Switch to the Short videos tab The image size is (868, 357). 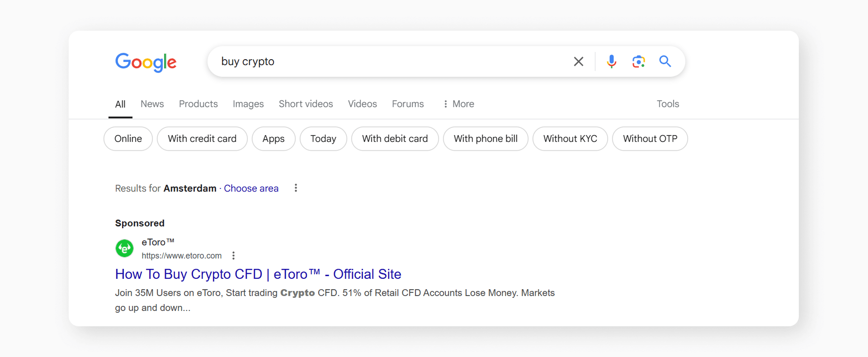(x=306, y=104)
